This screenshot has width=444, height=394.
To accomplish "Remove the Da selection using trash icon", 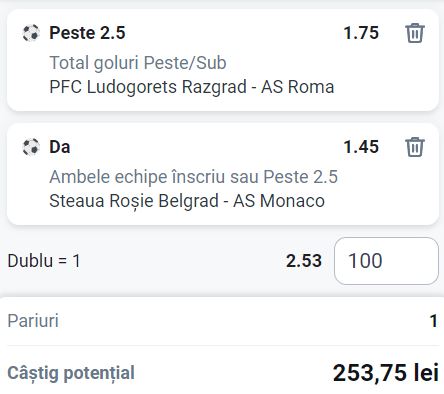I will click(x=415, y=147).
